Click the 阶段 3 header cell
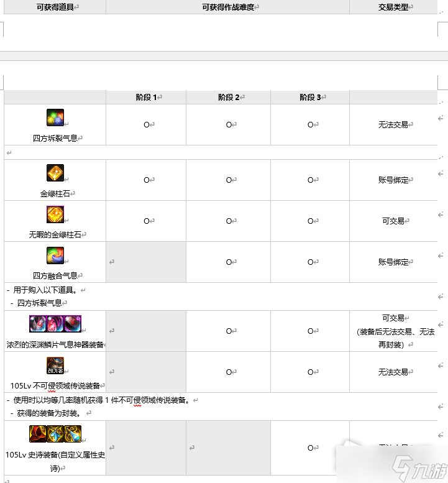This screenshot has height=483, width=448. pyautogui.click(x=310, y=98)
